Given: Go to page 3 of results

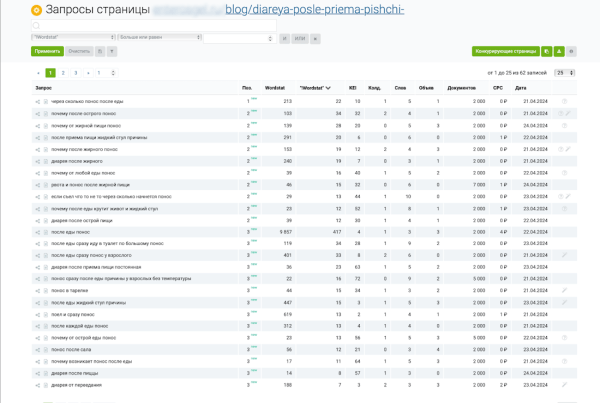Looking at the screenshot, I should [x=74, y=73].
